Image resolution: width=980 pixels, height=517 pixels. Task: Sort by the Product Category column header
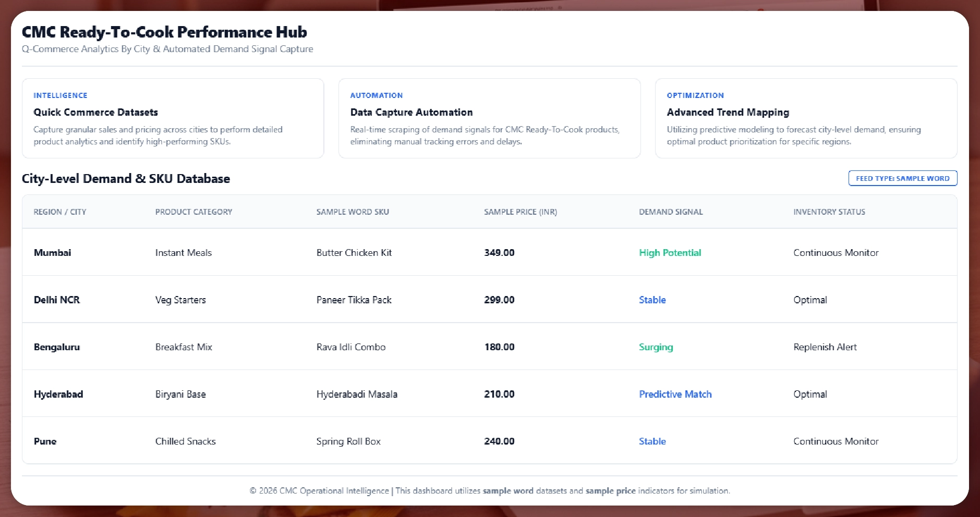[193, 212]
